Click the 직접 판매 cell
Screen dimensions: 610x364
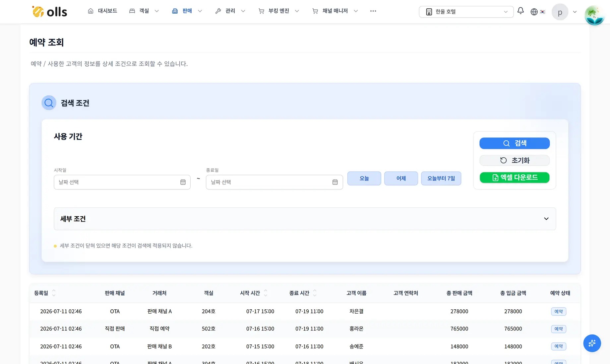tap(115, 329)
